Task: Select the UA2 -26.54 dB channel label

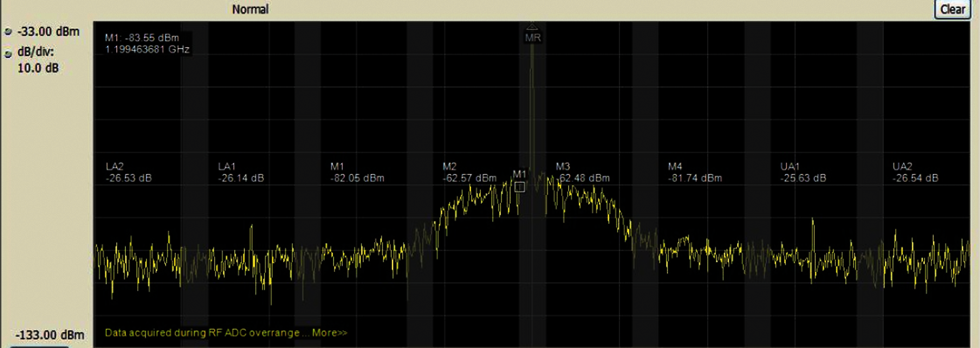Action: pyautogui.click(x=915, y=172)
